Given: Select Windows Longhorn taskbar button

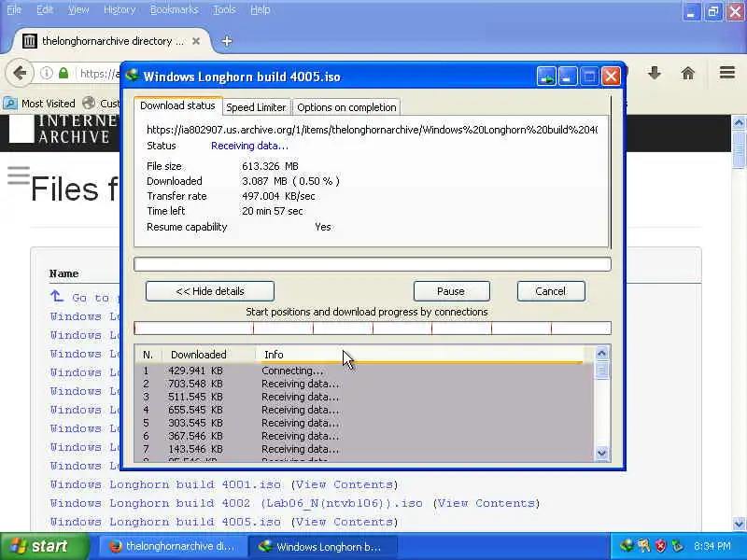Looking at the screenshot, I should pos(322,547).
